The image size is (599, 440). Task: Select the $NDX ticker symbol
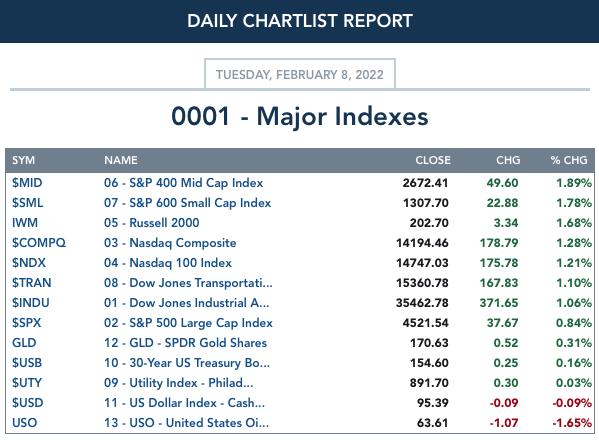(29, 263)
